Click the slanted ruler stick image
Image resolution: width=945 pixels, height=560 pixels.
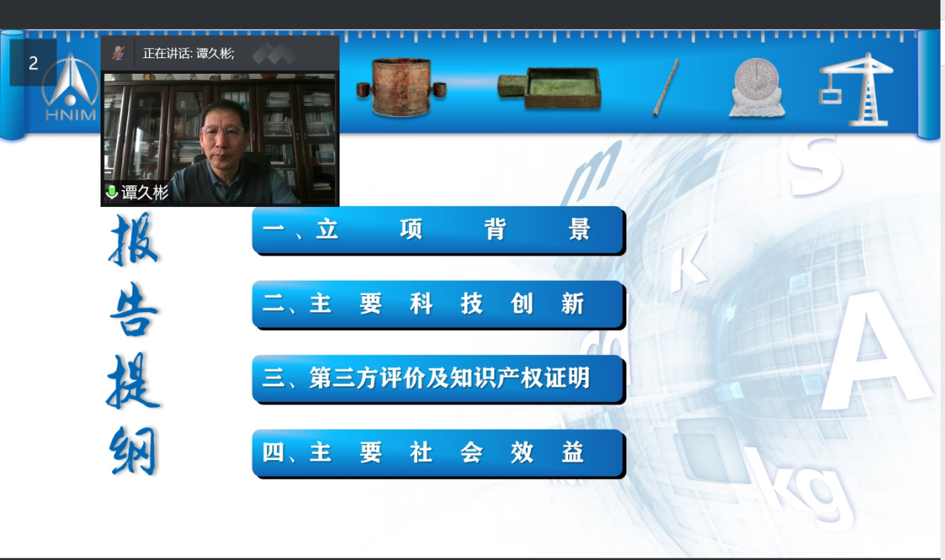coord(665,88)
